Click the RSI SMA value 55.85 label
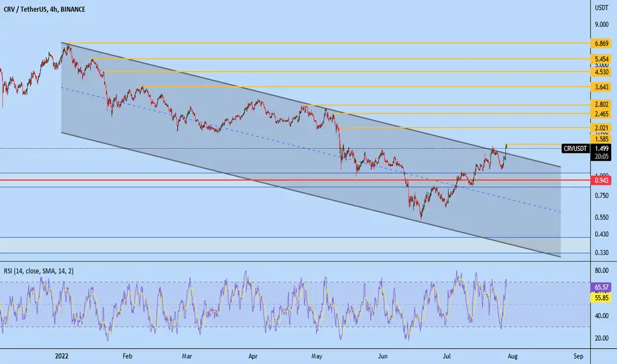The width and height of the screenshot is (617, 364). click(x=602, y=298)
